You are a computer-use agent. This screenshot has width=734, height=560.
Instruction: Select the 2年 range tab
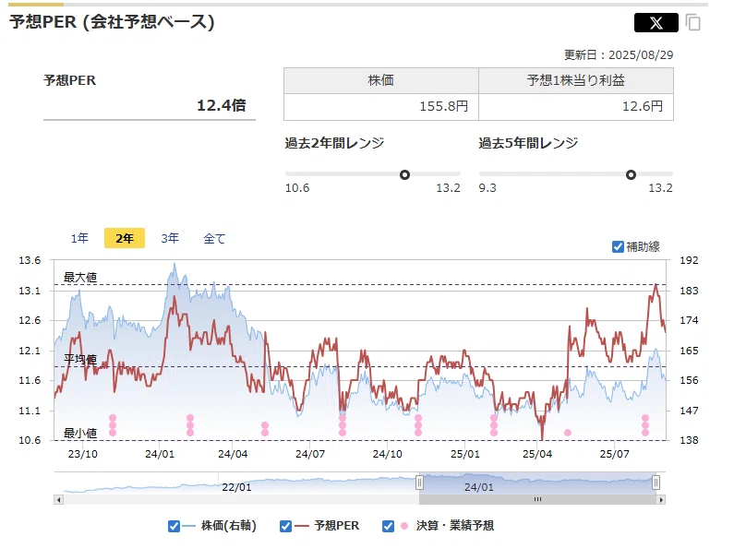pyautogui.click(x=125, y=238)
